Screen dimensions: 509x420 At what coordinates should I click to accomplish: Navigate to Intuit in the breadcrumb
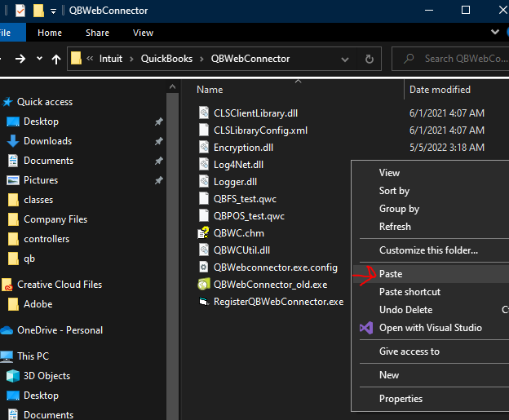click(x=111, y=59)
